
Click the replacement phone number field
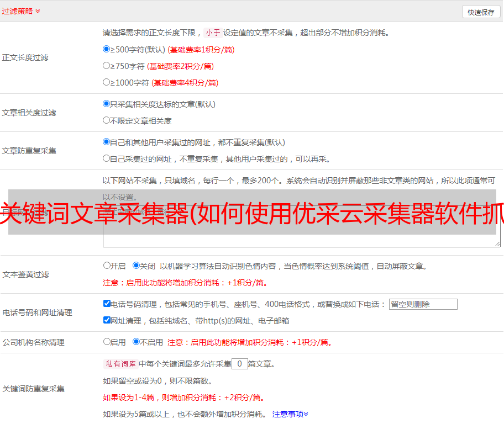[423, 304]
